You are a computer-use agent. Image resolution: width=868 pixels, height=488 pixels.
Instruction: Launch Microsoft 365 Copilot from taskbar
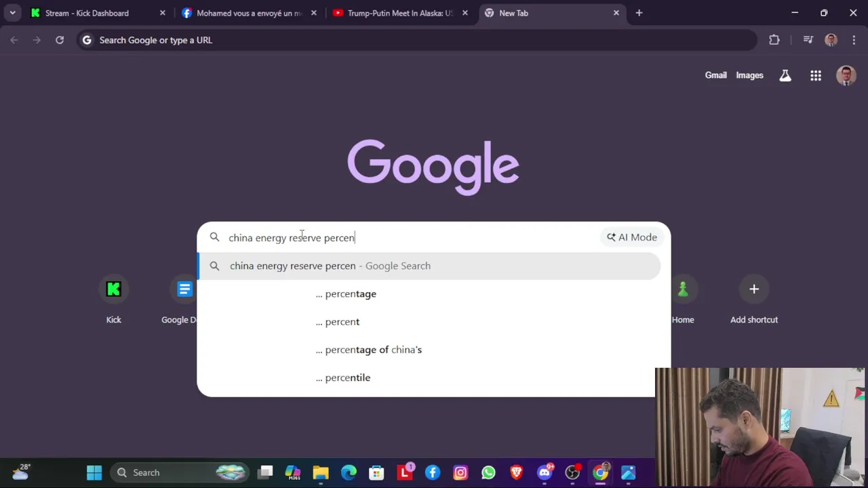(293, 472)
